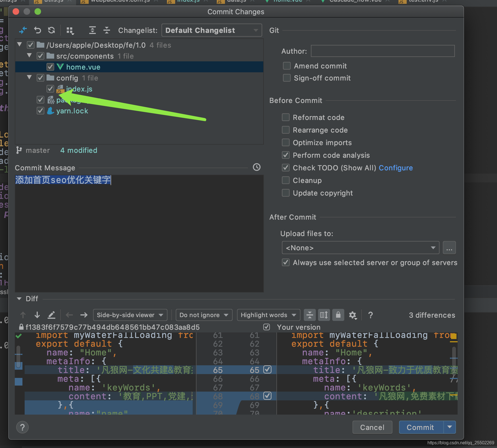Click the Rollback changes arrow icon
Screen dimensions: 497x448
tap(37, 30)
